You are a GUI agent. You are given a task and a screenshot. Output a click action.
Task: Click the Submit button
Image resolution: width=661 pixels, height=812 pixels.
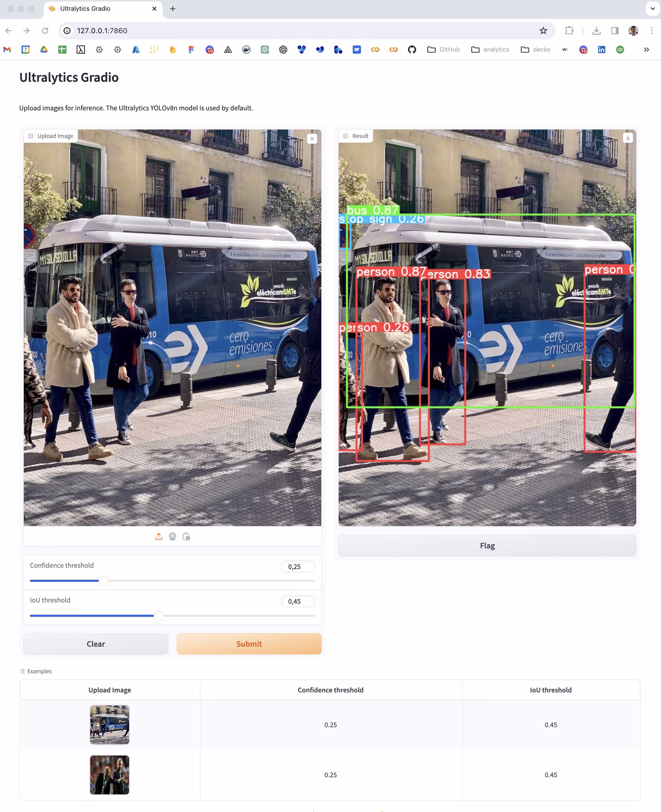249,644
